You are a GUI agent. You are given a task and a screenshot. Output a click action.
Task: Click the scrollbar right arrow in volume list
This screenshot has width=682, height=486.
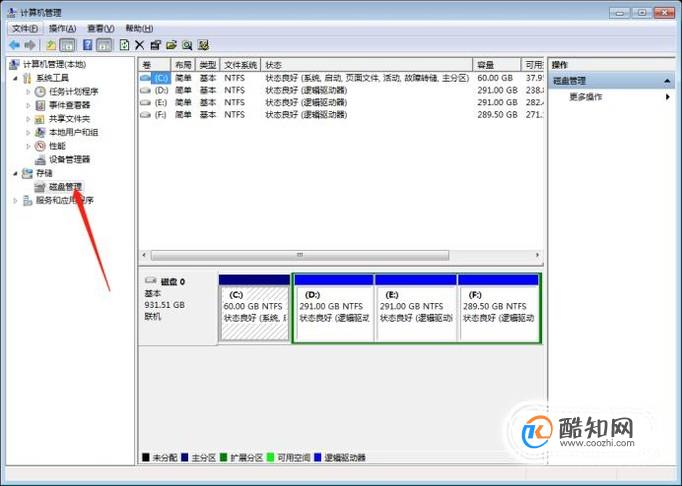[x=537, y=255]
